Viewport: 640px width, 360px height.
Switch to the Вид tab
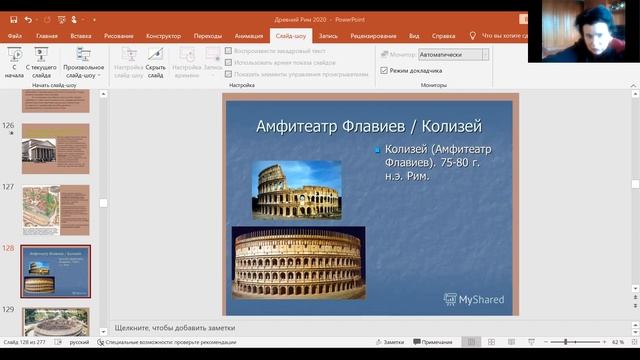click(414, 36)
